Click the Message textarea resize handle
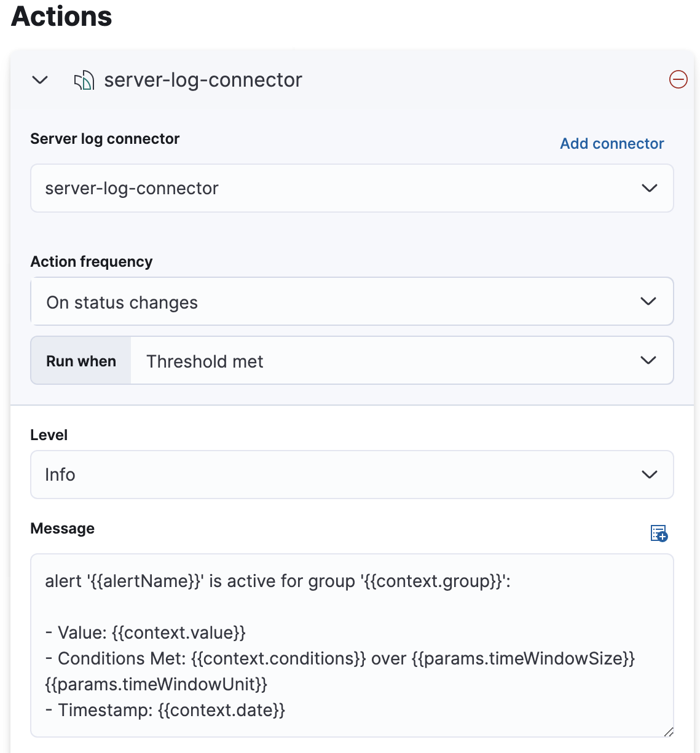This screenshot has height=753, width=700. [x=668, y=731]
